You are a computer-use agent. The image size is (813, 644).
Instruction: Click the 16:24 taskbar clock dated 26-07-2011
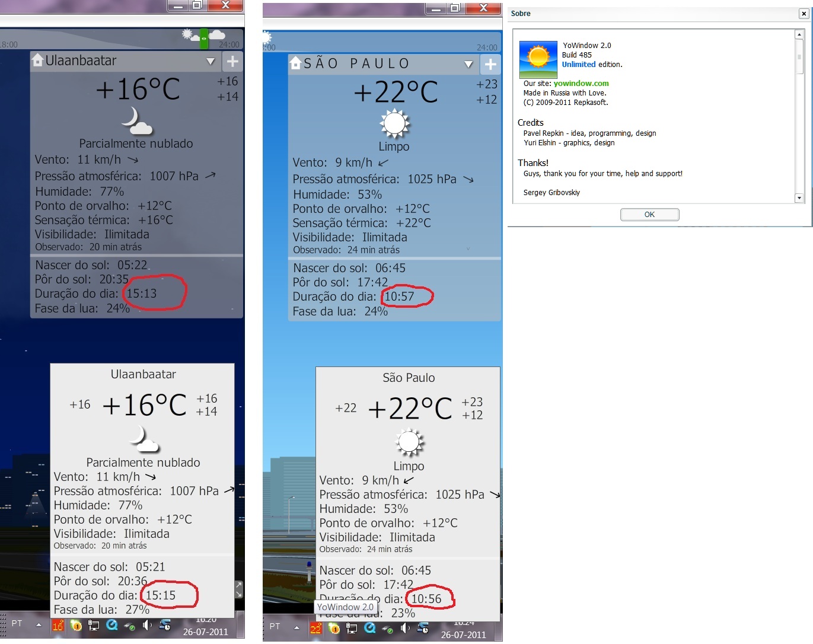pos(464,629)
